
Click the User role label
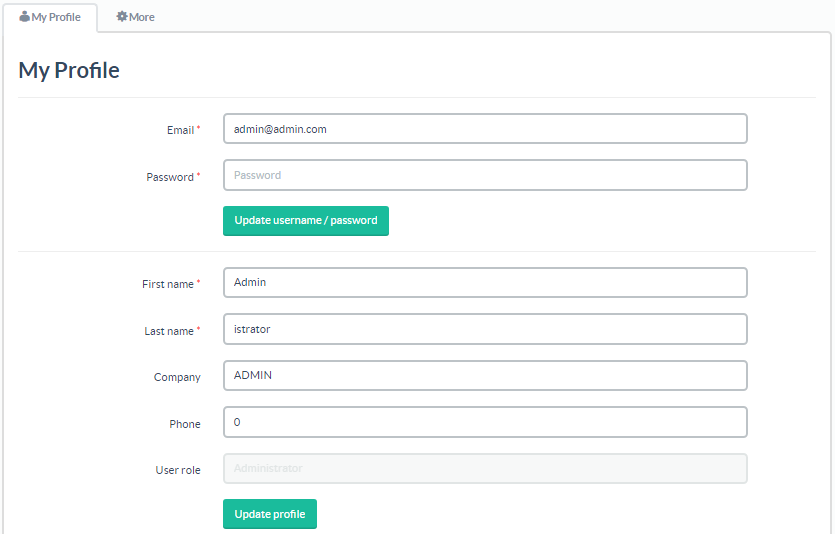pyautogui.click(x=178, y=470)
